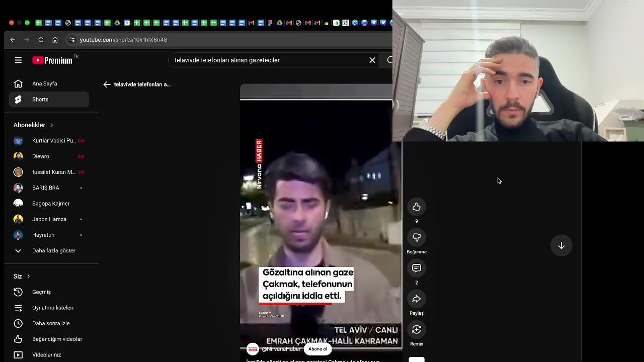Go back with the browser back arrow
The image size is (644, 362).
point(13,40)
